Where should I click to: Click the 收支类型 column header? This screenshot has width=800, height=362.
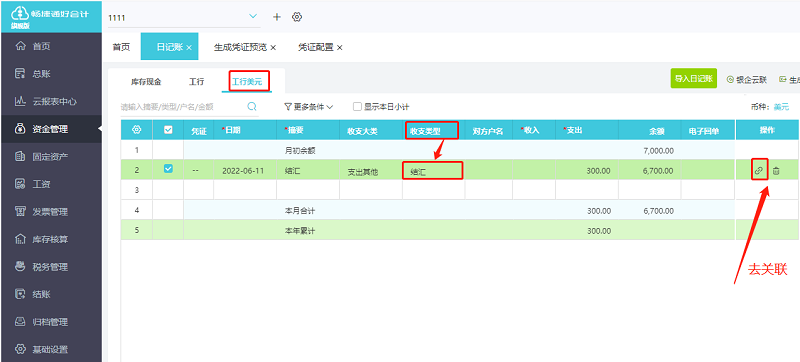(433, 131)
